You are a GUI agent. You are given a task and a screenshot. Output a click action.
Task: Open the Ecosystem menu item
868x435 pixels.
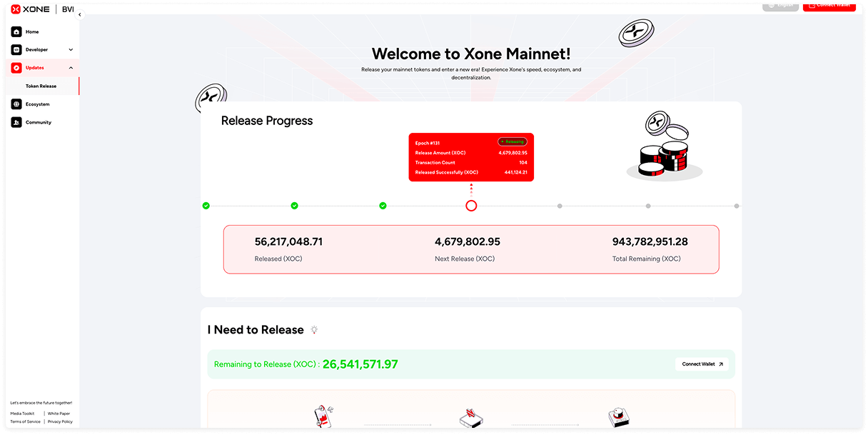point(38,104)
